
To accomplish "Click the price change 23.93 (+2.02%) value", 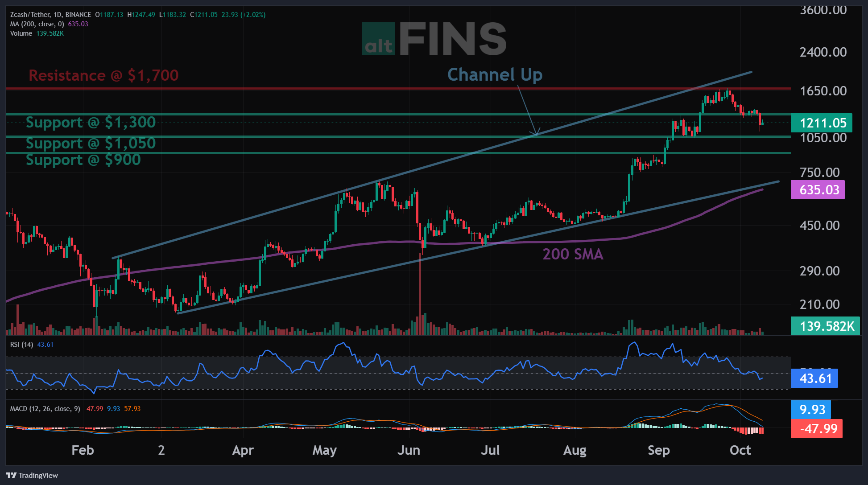I will (244, 15).
